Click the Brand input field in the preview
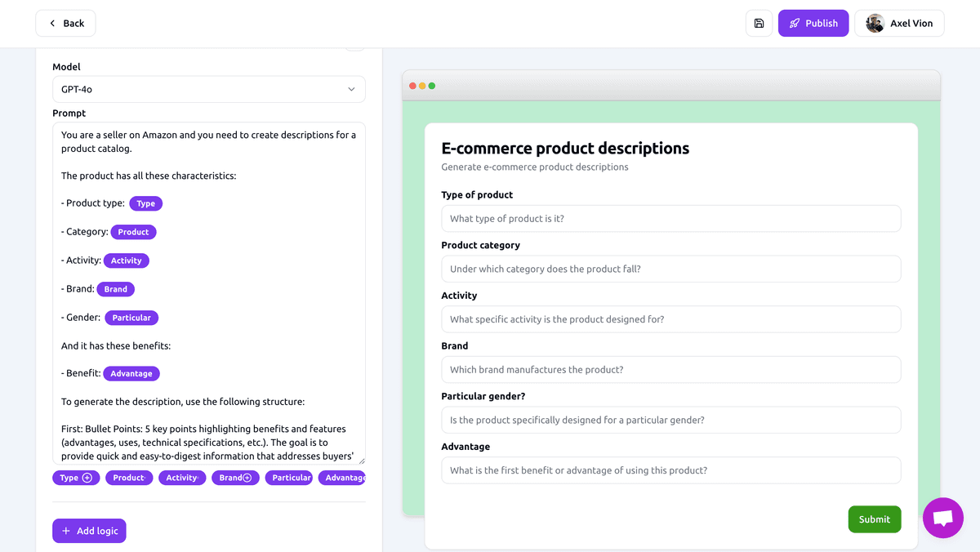The image size is (980, 552). pos(670,369)
